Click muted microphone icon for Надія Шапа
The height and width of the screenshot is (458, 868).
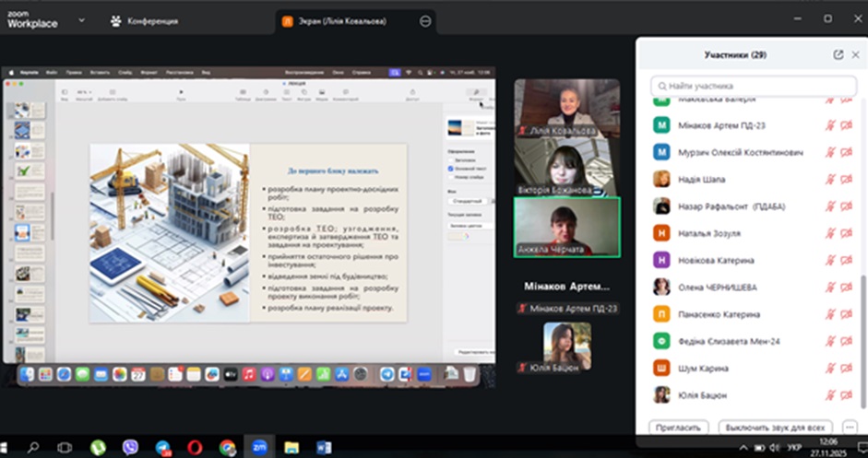click(x=829, y=180)
